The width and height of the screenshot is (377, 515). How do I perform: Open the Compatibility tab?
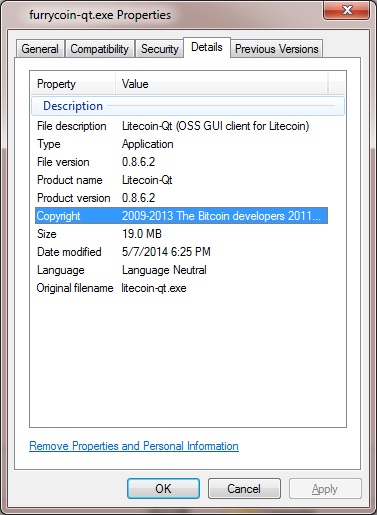[x=100, y=49]
